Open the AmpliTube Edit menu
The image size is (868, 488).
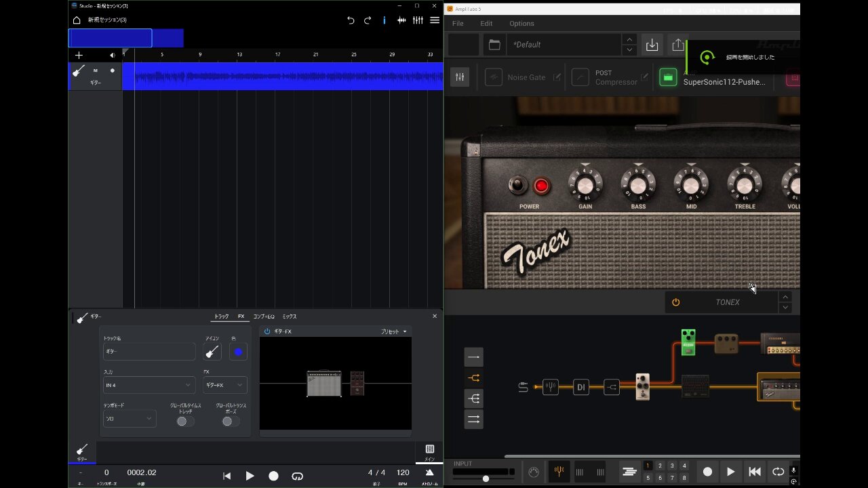[x=486, y=24]
